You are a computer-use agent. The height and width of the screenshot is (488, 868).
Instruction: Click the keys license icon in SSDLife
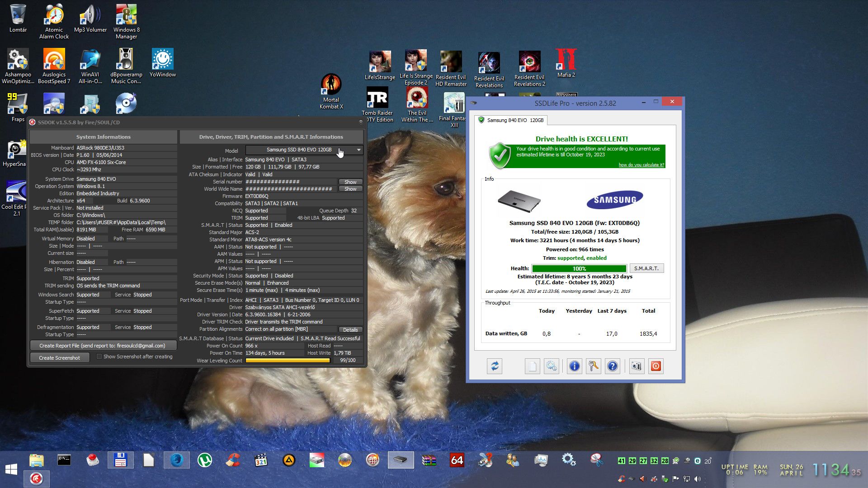coord(593,366)
